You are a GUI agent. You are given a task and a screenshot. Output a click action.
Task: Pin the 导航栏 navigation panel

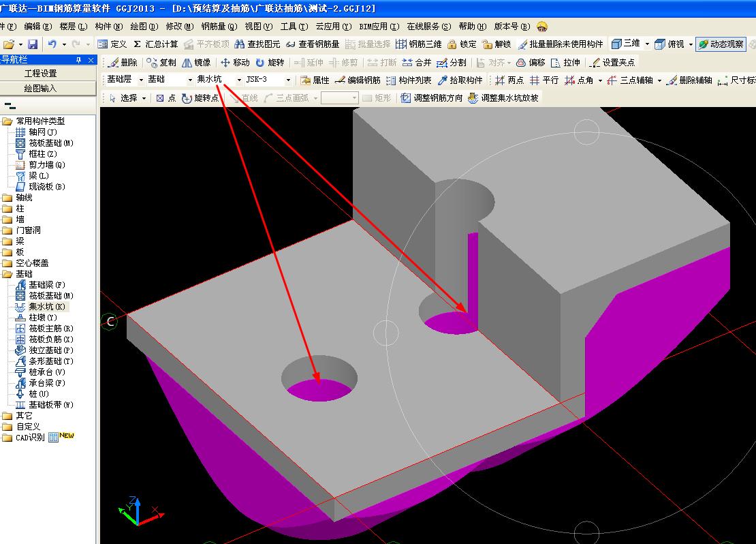(78, 60)
